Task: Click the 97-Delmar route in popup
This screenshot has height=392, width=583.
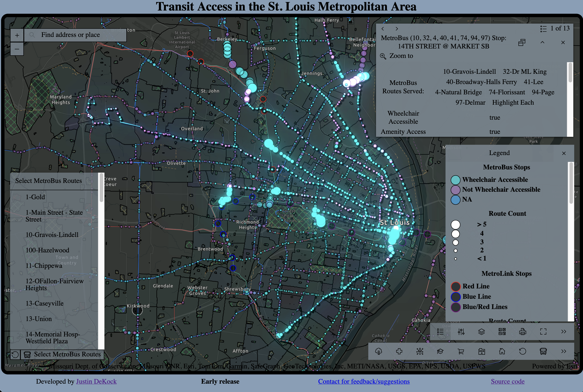Action: coord(470,103)
